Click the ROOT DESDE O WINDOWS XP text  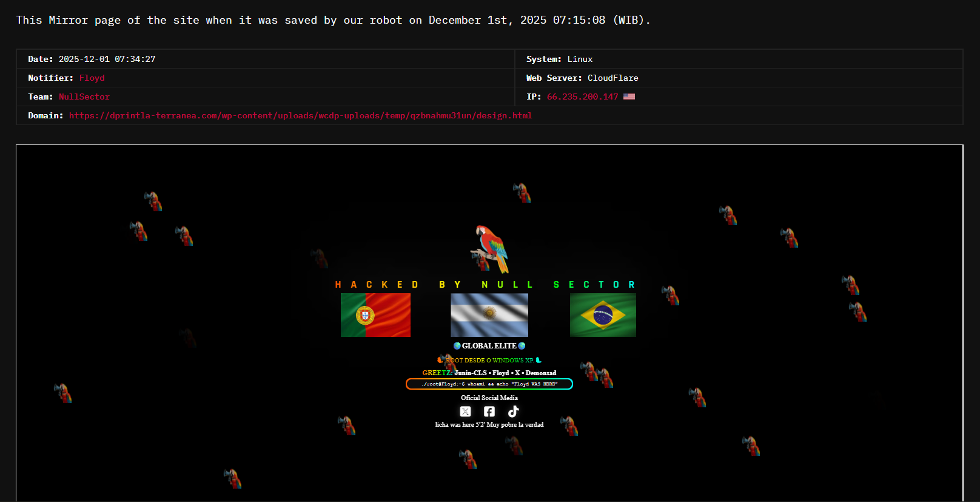[x=489, y=360]
